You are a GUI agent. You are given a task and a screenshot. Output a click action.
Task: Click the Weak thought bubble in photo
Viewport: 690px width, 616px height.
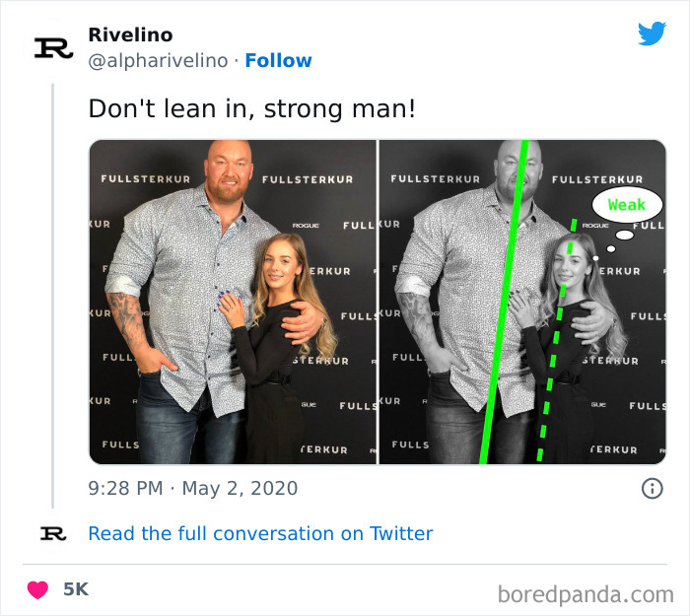pyautogui.click(x=626, y=205)
